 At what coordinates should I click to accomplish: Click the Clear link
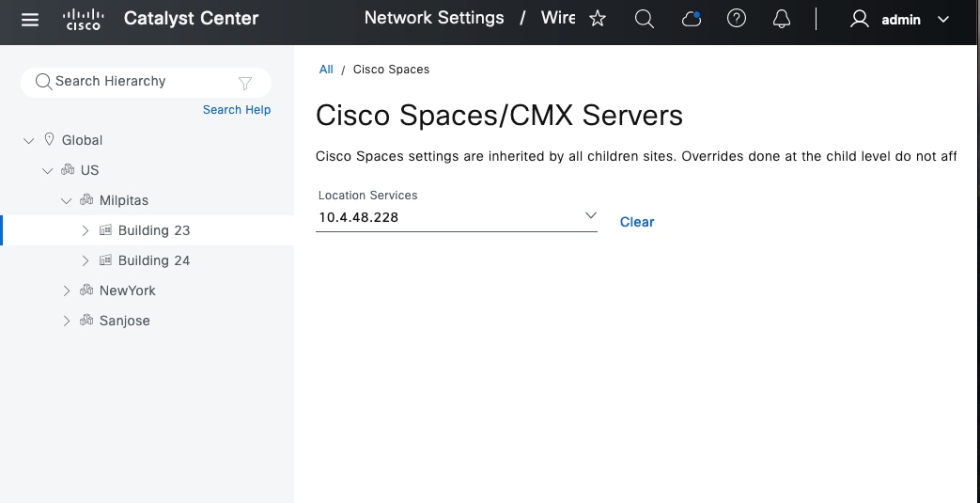click(637, 222)
